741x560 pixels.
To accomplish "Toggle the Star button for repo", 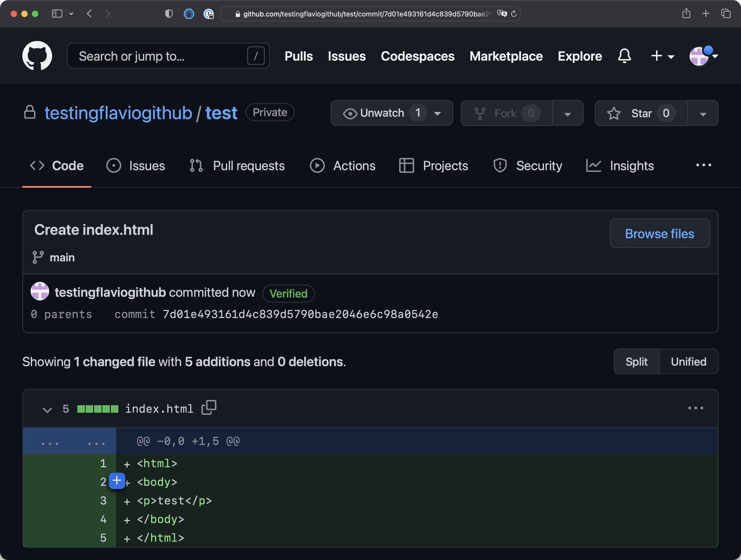I will pos(641,113).
